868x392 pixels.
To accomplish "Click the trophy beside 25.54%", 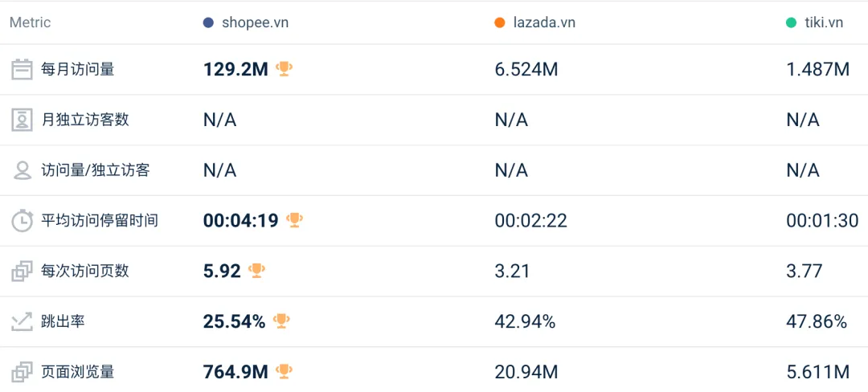I will 281,321.
